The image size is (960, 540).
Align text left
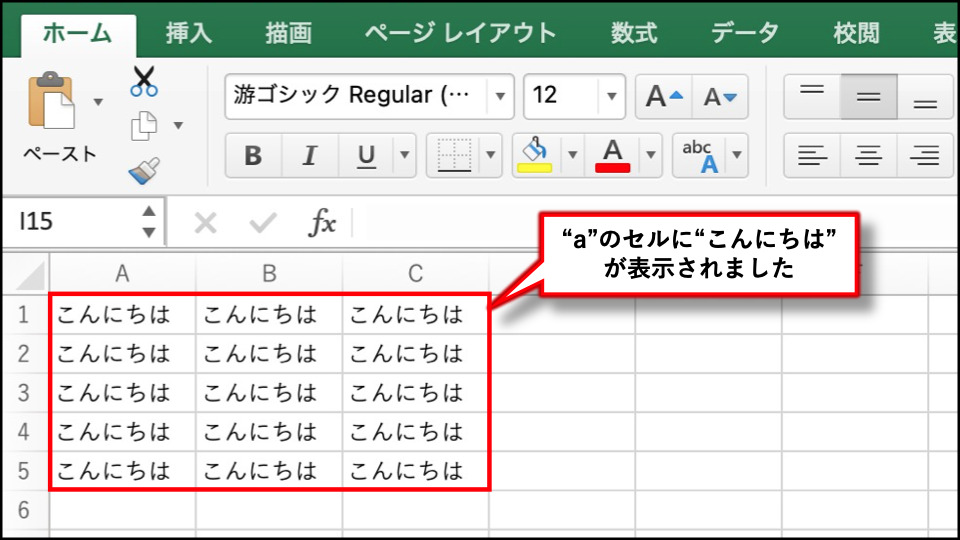pyautogui.click(x=812, y=156)
